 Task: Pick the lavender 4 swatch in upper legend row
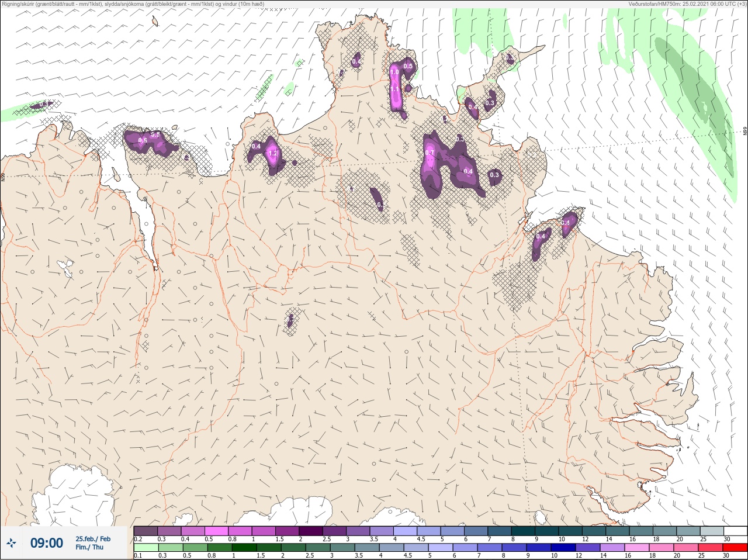405,531
